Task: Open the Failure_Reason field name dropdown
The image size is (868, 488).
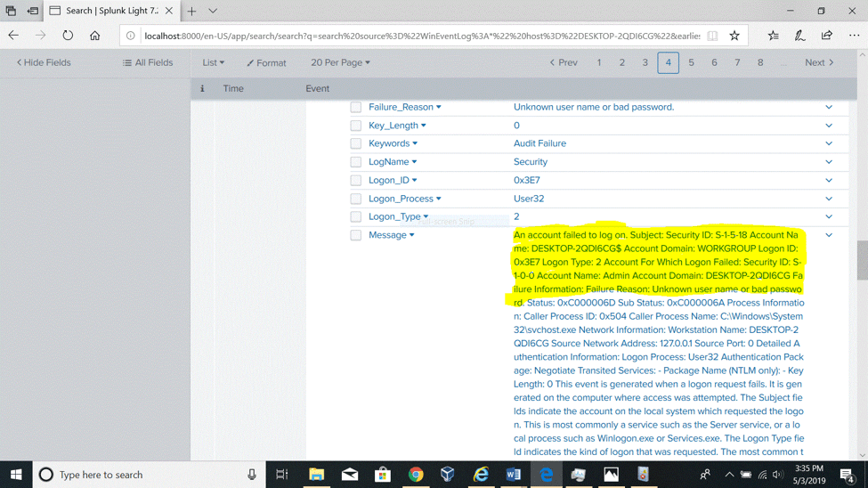Action: coord(405,107)
